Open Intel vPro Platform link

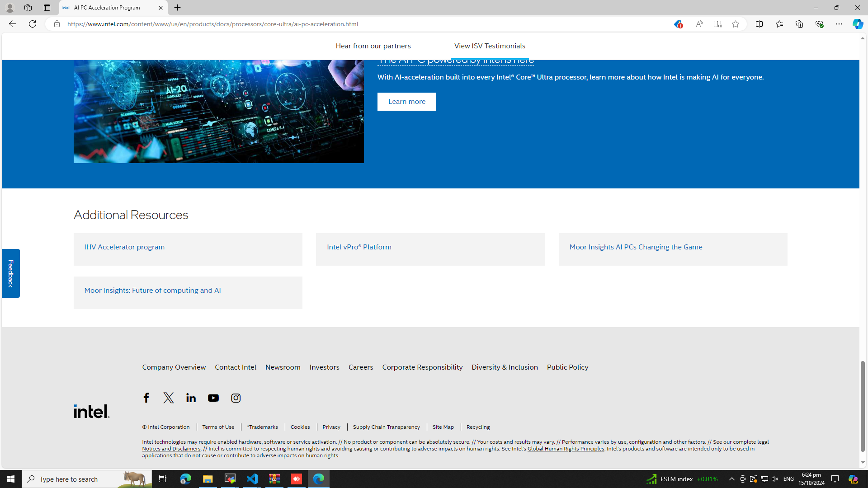[359, 247]
